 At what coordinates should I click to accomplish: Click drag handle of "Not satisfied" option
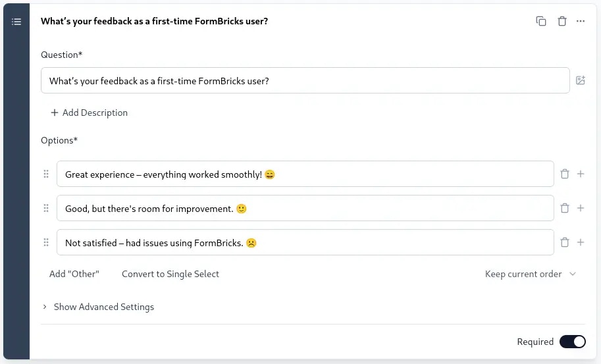coord(46,242)
